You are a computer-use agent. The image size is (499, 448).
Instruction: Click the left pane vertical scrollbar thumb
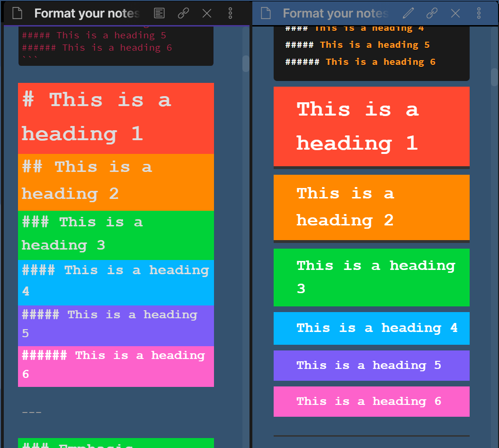[246, 63]
